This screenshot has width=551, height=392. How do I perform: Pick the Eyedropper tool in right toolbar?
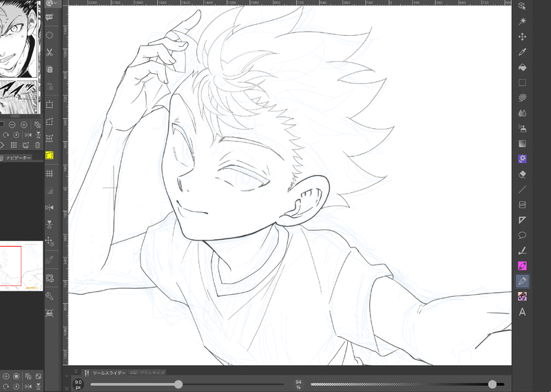[x=522, y=52]
